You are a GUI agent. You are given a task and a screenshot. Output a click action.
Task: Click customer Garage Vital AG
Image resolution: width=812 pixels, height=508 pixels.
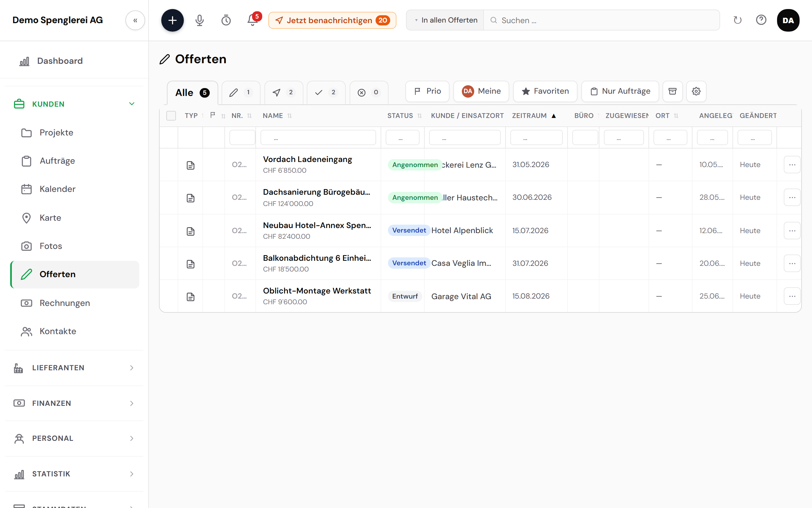[x=461, y=296]
